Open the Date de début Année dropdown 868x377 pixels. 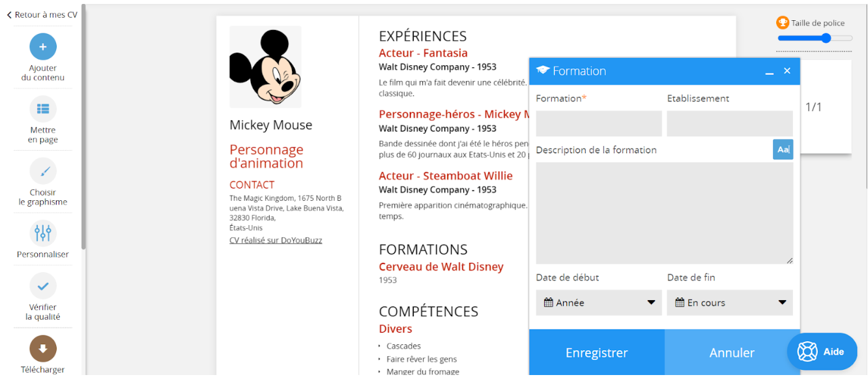pyautogui.click(x=599, y=303)
